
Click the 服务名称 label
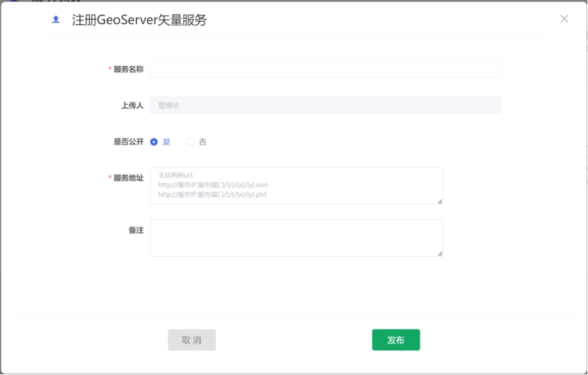click(128, 69)
